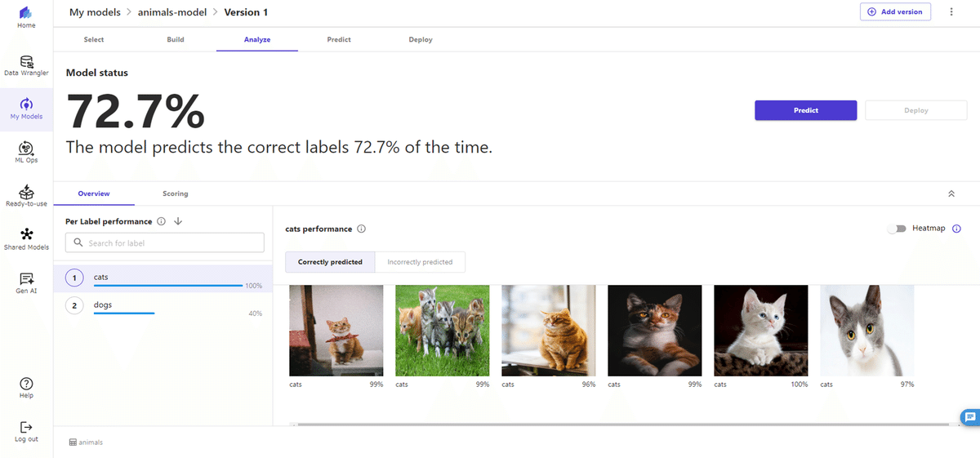
Task: Click info icon next to cats performance
Action: coord(361,229)
